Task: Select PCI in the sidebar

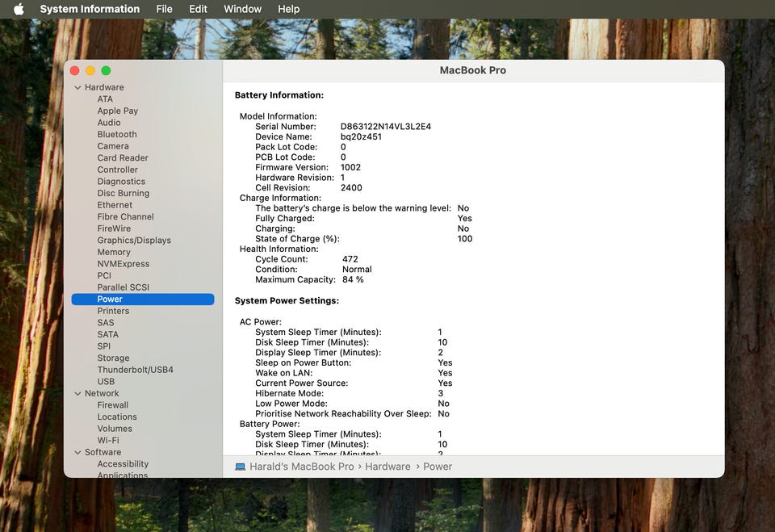Action: click(x=104, y=276)
